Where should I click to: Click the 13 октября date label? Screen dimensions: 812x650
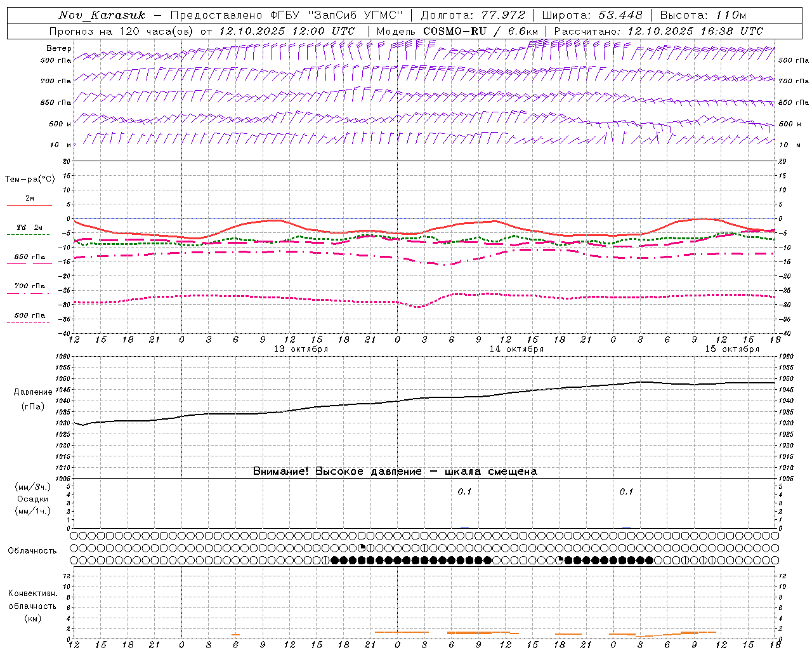point(301,349)
